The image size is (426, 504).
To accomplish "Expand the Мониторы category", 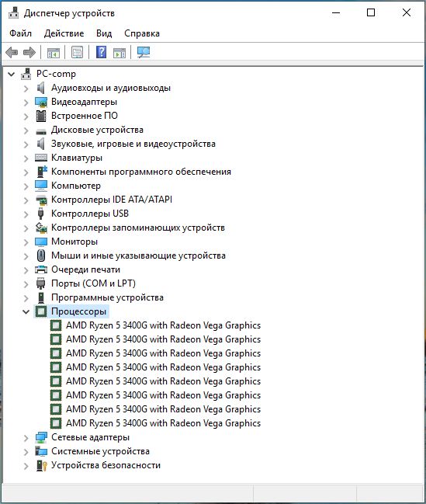I will tap(26, 242).
